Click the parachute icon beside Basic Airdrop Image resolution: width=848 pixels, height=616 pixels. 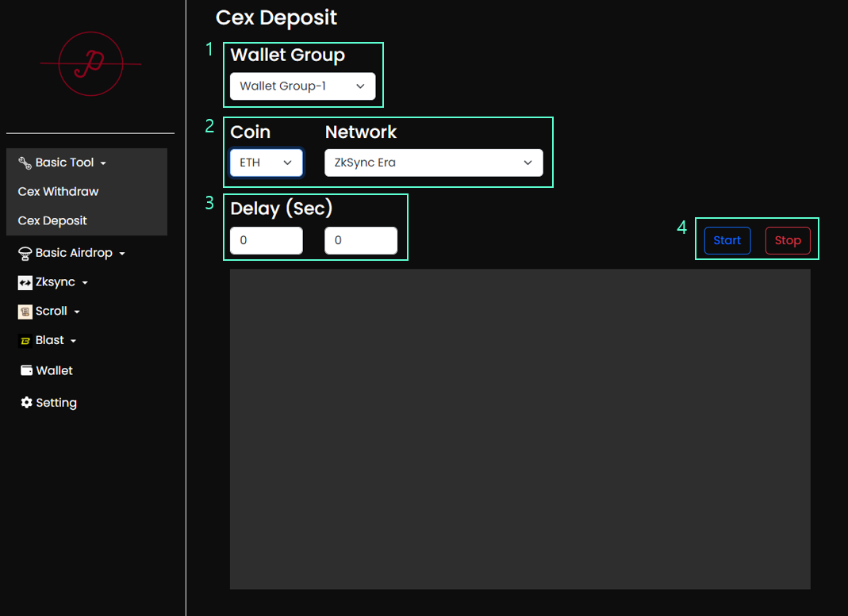coord(25,253)
